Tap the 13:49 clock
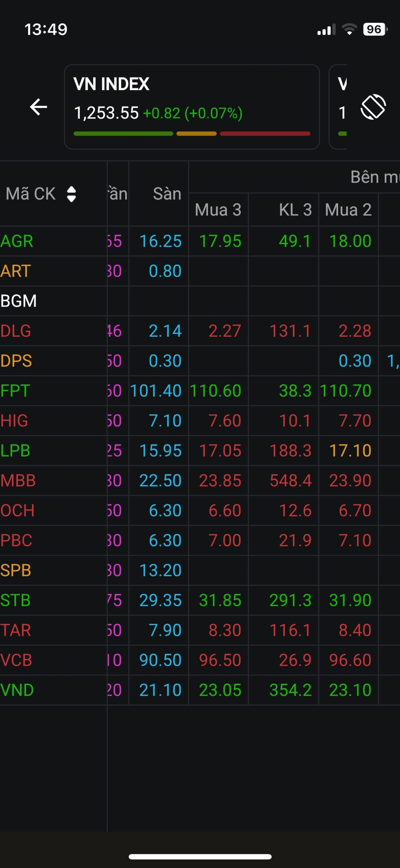Screen dimensions: 400x868 coord(46,29)
